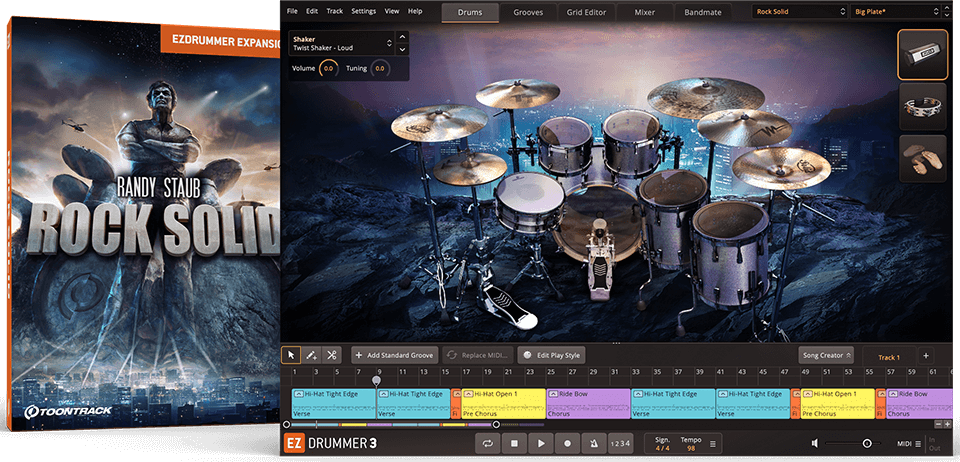Click the large ride cymbal on kit
The image size is (960, 462).
[x=706, y=97]
